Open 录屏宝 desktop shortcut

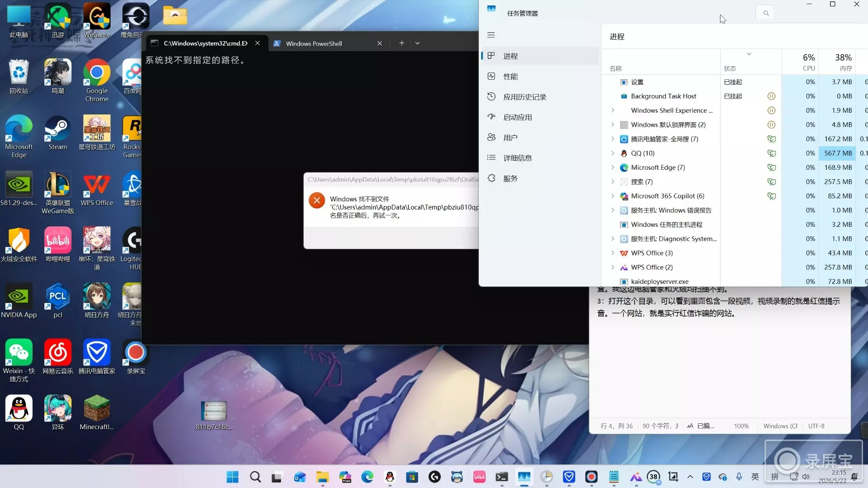click(x=136, y=357)
